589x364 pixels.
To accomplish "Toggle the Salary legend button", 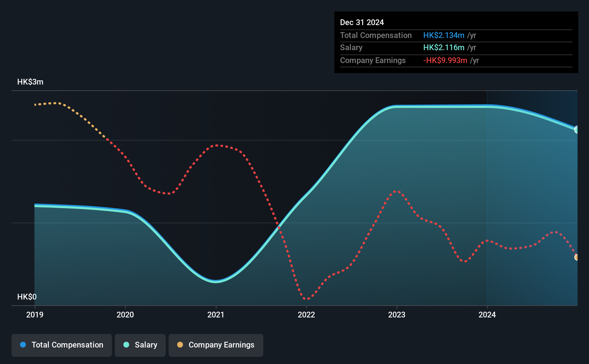I will tap(140, 345).
